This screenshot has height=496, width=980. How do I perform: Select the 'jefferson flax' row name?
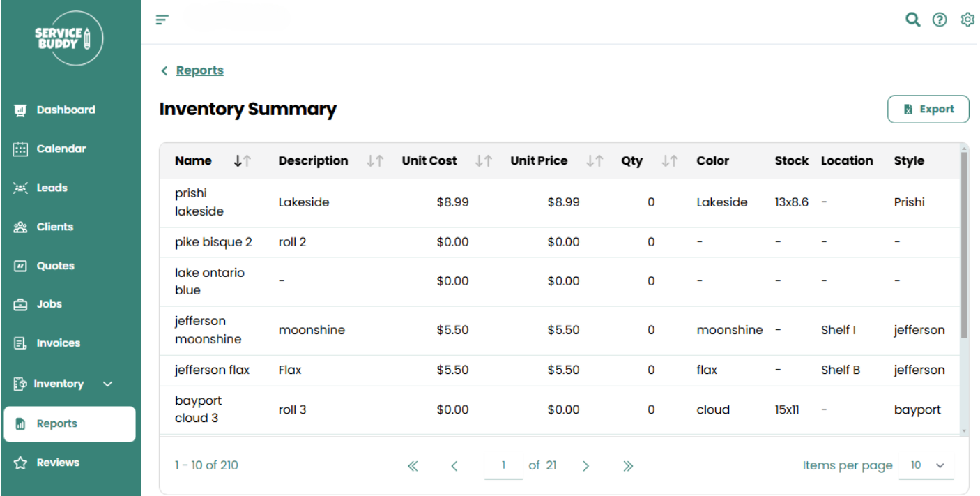coord(212,370)
